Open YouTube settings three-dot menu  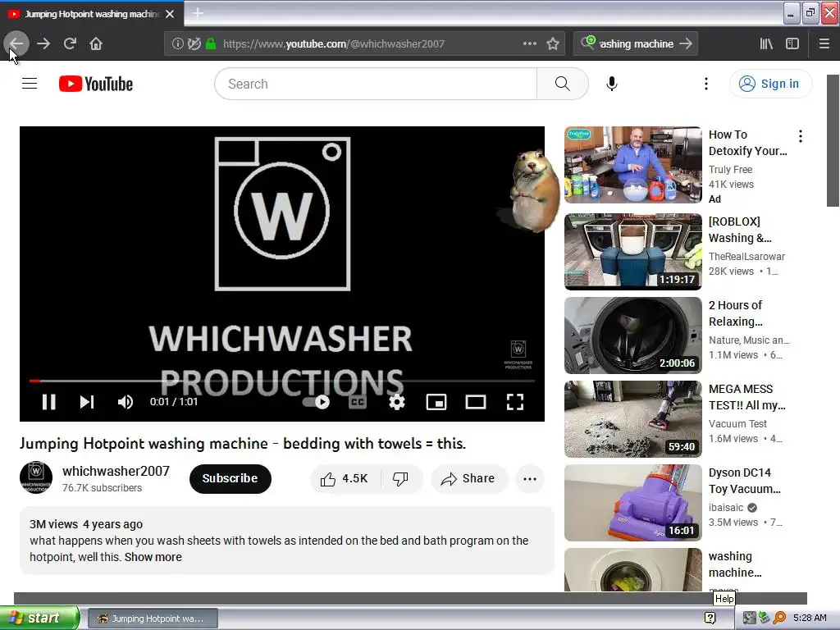[706, 84]
